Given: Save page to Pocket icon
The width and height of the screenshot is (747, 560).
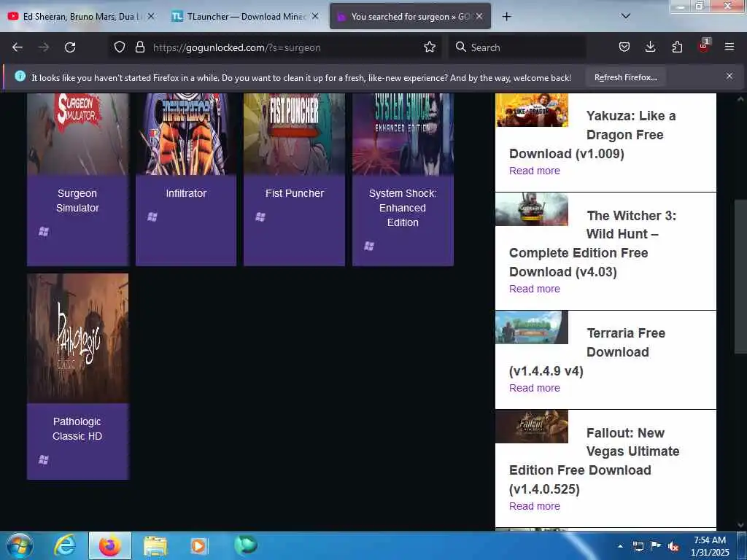Looking at the screenshot, I should pos(624,47).
